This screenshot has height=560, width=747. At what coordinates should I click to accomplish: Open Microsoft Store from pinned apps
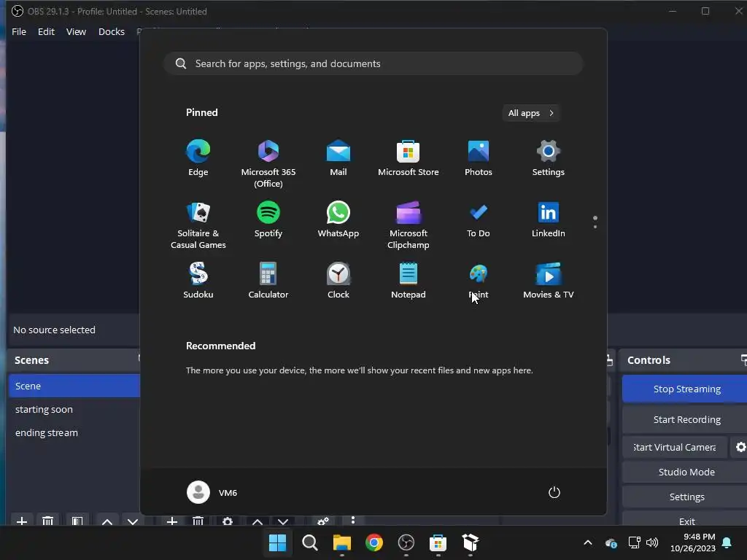(x=409, y=158)
